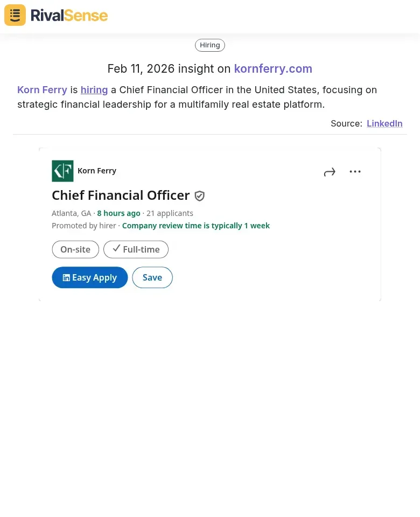
Task: Select the job title Chief Financial Officer
Action: tap(121, 195)
